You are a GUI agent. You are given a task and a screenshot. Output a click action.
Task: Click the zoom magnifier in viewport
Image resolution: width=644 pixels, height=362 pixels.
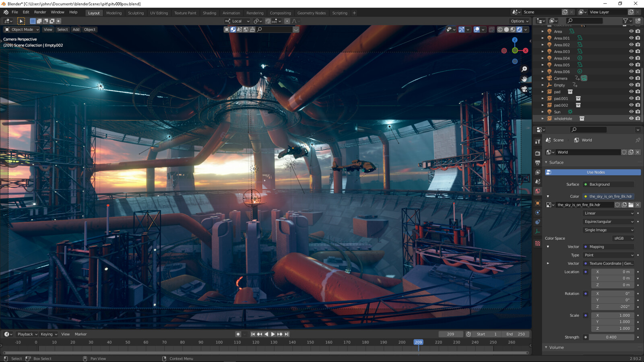pos(524,69)
